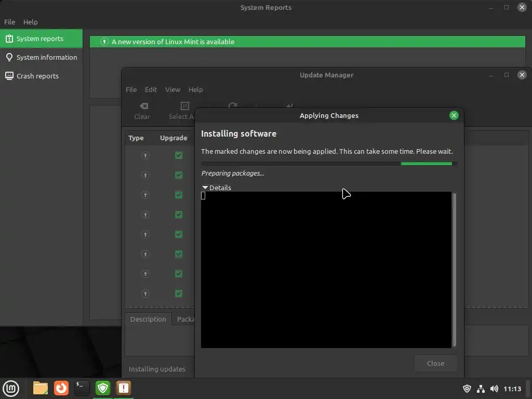This screenshot has height=399, width=532.
Task: Uncheck first update's upgrade checkbox
Action: pos(179,155)
